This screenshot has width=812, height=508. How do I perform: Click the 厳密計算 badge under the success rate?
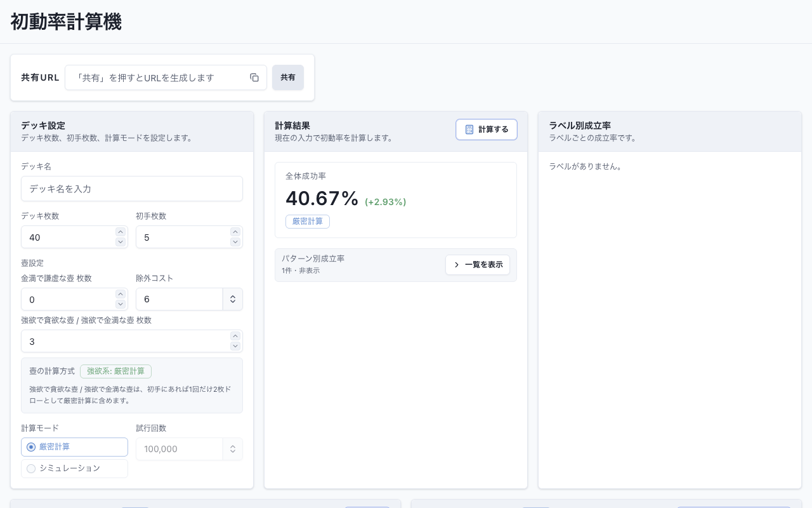(x=308, y=222)
